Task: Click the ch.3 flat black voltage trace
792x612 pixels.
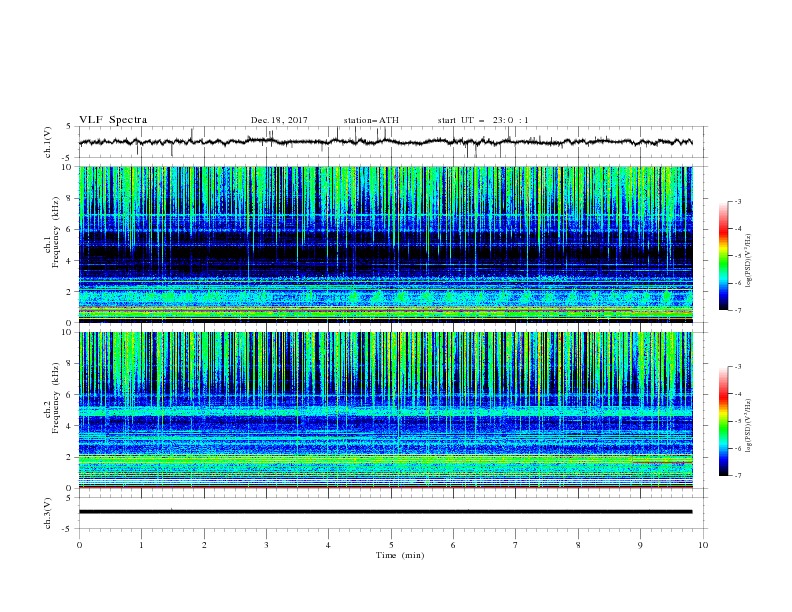Action: point(385,512)
